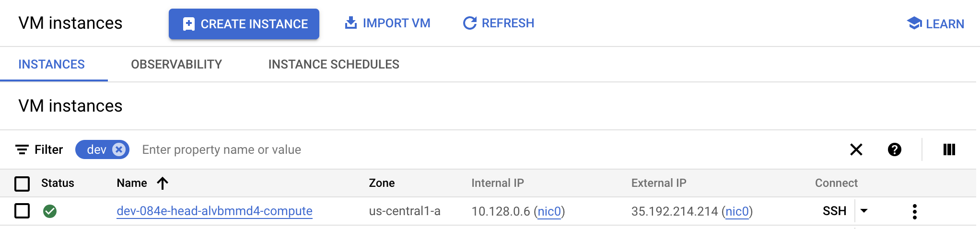Click the internal IP nic0 link

point(549,211)
